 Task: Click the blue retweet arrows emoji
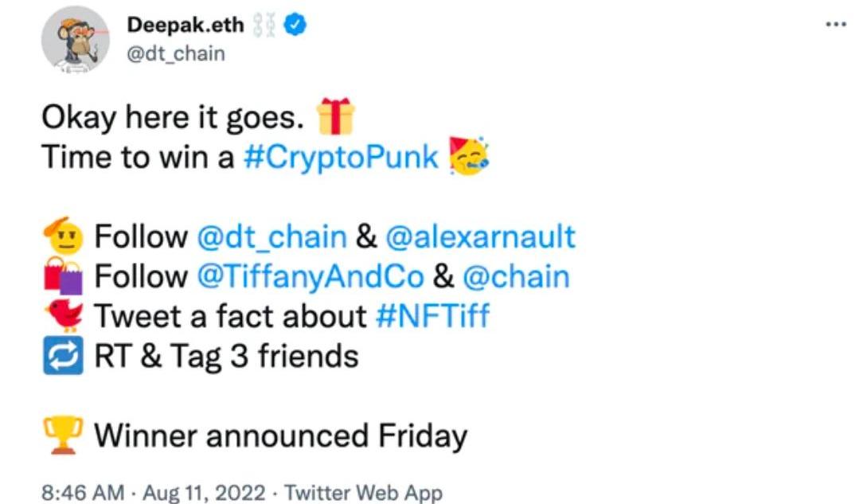pyautogui.click(x=64, y=355)
